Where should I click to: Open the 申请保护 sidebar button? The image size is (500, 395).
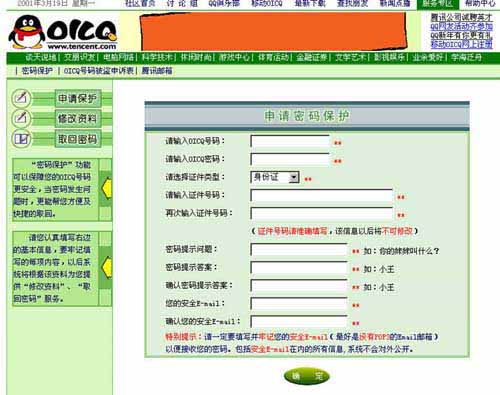pyautogui.click(x=78, y=98)
